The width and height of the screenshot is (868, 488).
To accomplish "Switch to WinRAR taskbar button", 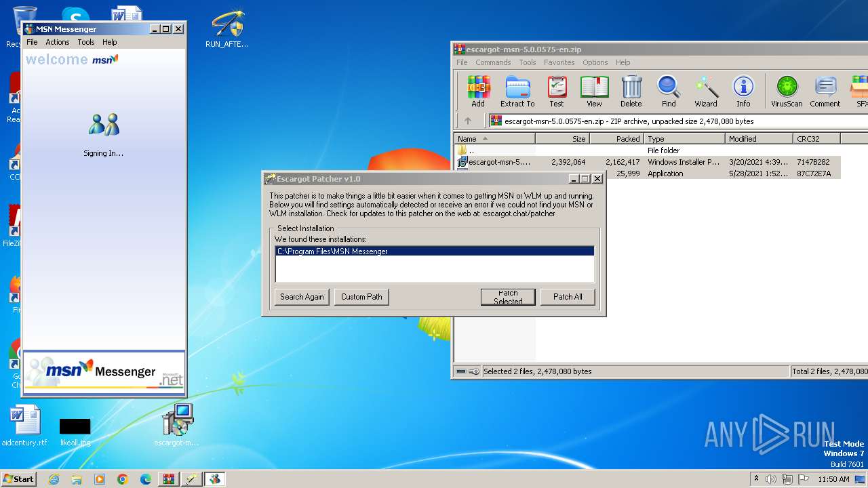I will tap(169, 479).
